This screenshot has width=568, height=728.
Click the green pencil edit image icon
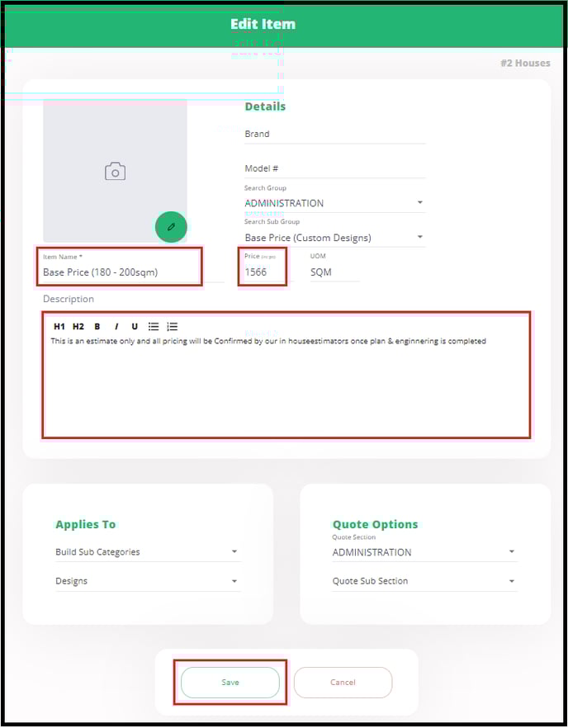(x=171, y=226)
